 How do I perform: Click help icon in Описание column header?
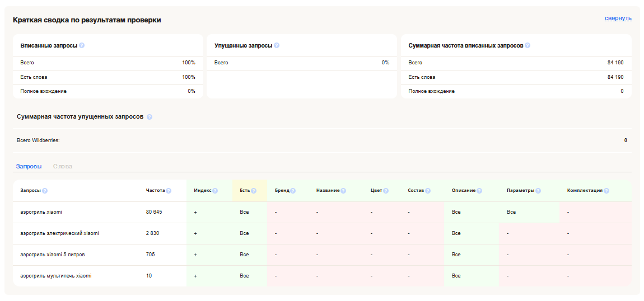point(479,191)
